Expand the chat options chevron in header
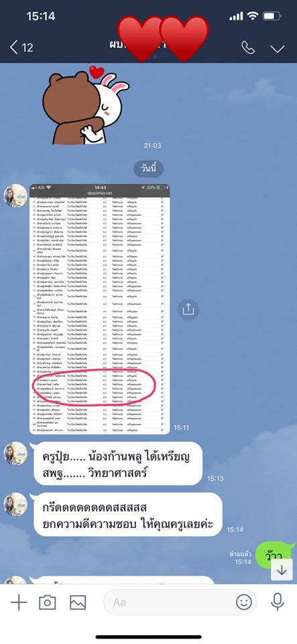 coord(278,49)
